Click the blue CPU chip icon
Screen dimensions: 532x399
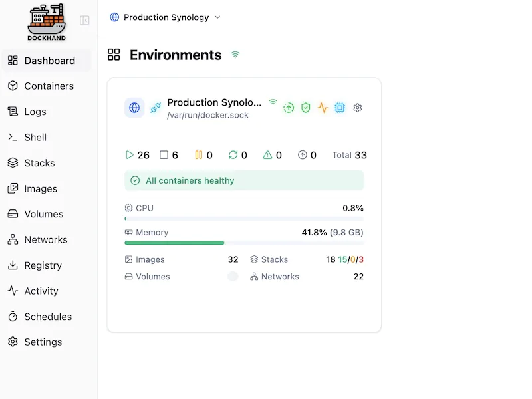click(x=340, y=108)
